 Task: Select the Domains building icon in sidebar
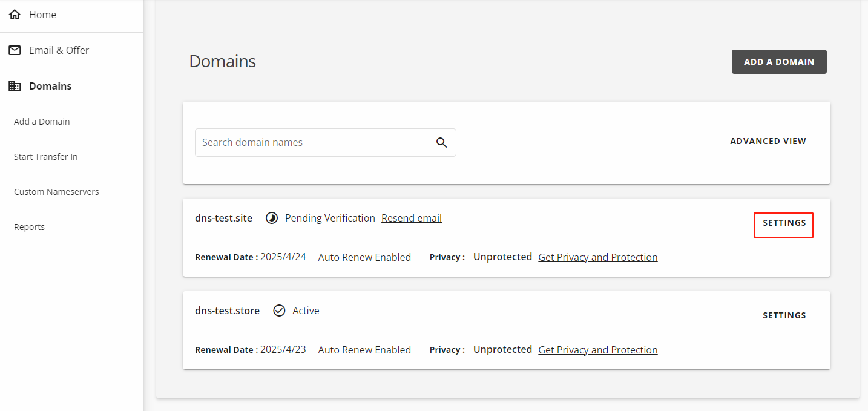tap(15, 86)
